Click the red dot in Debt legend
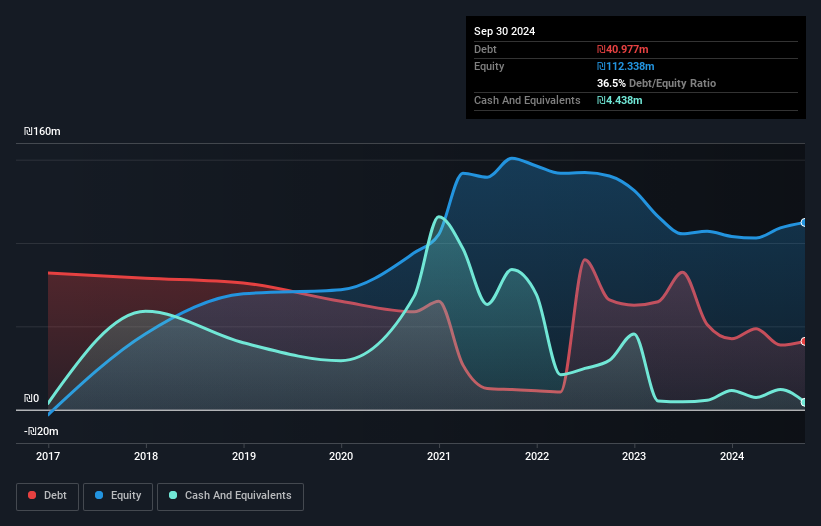821x526 pixels. click(x=32, y=495)
